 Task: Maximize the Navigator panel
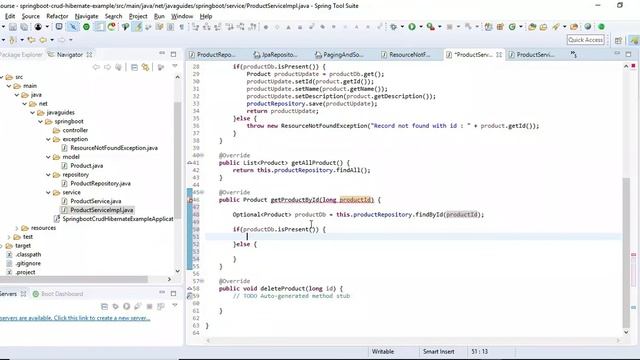pos(173,54)
